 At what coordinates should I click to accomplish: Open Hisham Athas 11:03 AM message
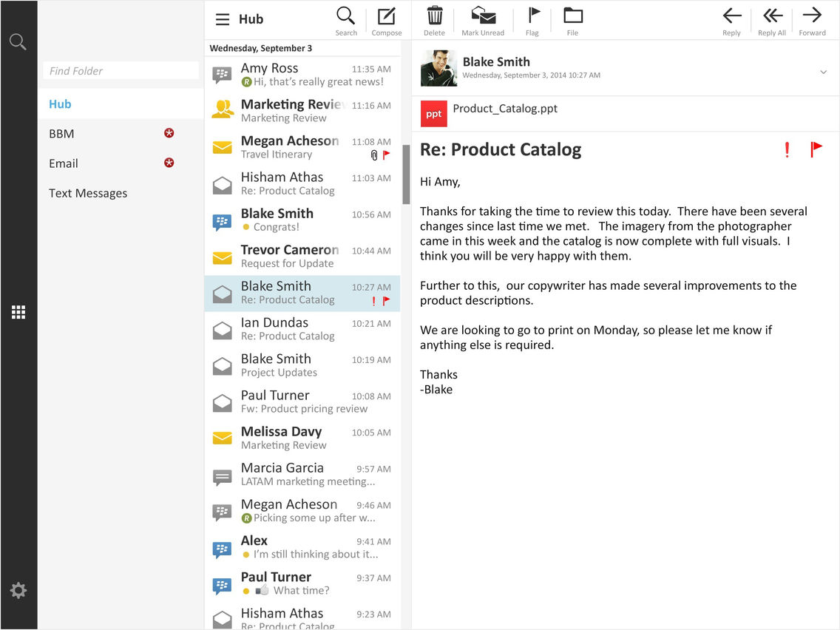coord(302,183)
